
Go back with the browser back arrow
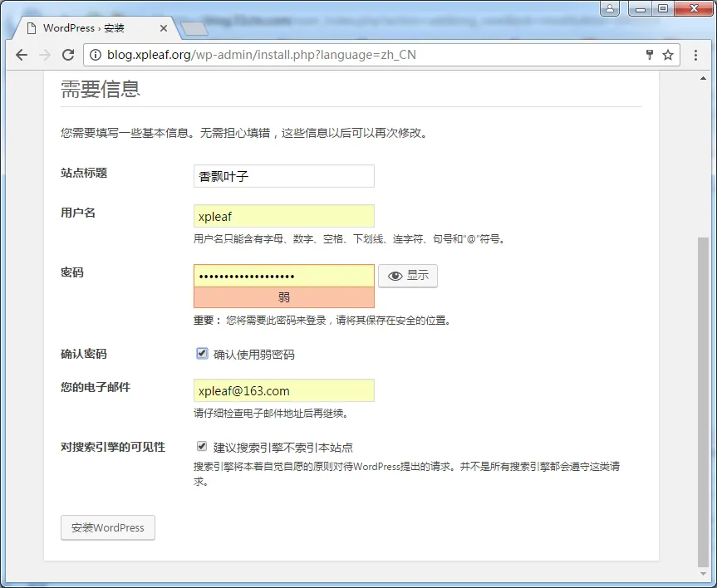tap(22, 55)
